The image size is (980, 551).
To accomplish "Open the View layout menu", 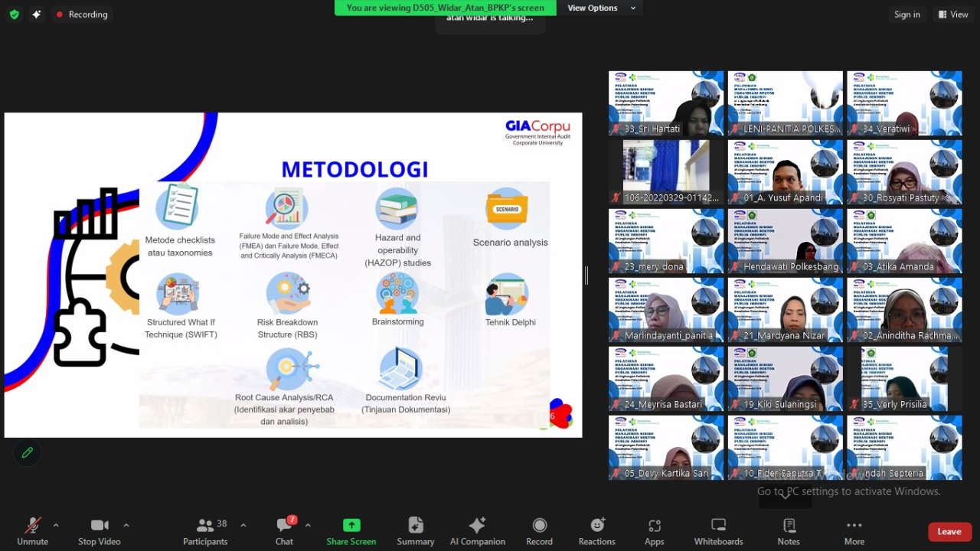I will pyautogui.click(x=953, y=15).
